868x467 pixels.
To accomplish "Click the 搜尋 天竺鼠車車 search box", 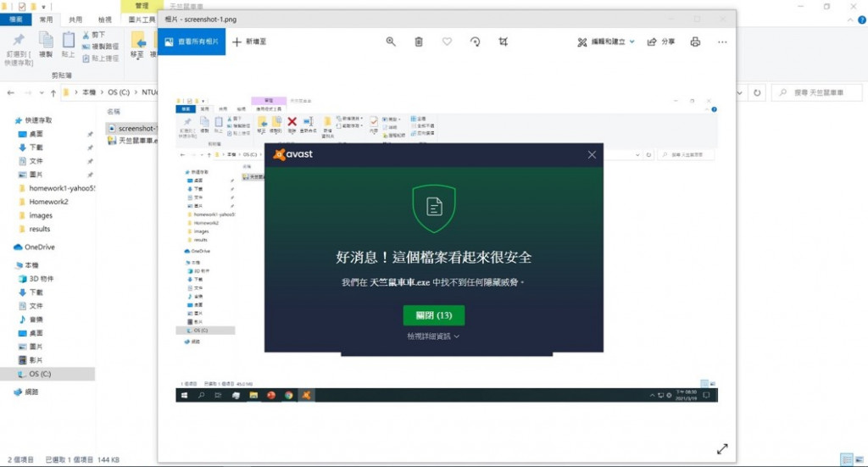I will tap(818, 93).
